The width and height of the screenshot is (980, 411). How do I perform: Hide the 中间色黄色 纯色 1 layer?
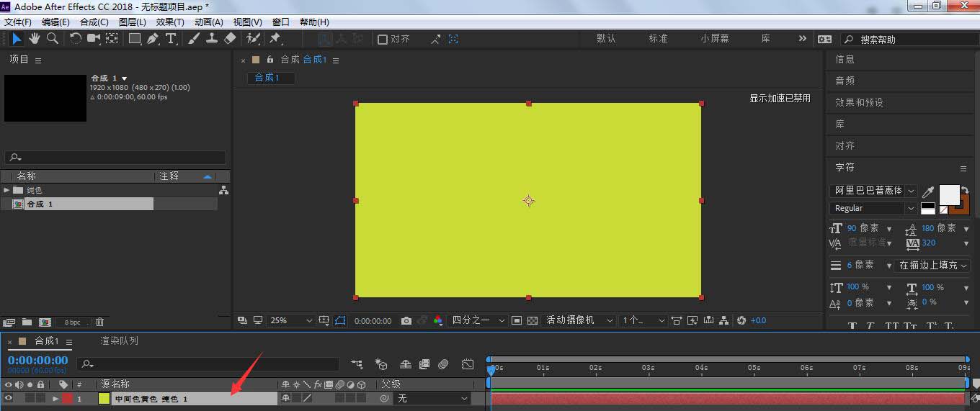(9, 398)
